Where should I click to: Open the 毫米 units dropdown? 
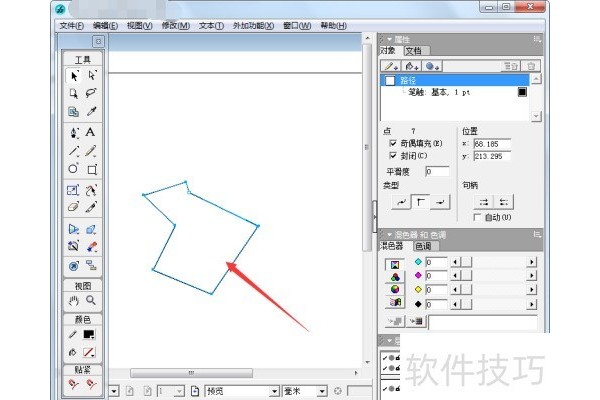[322, 391]
